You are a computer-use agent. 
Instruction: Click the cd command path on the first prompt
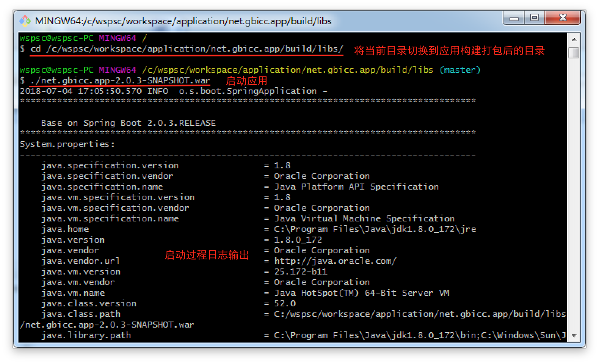(194, 49)
